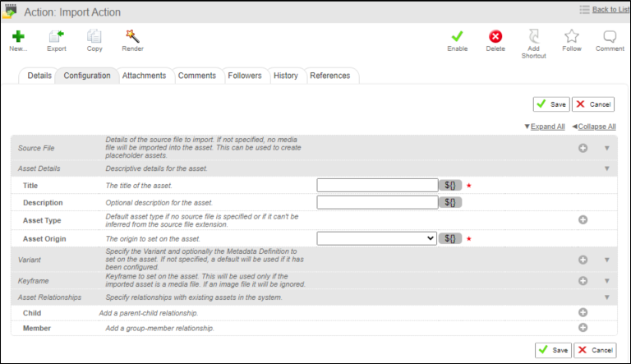The image size is (631, 364).
Task: Click the Export toolbar icon
Action: click(56, 36)
